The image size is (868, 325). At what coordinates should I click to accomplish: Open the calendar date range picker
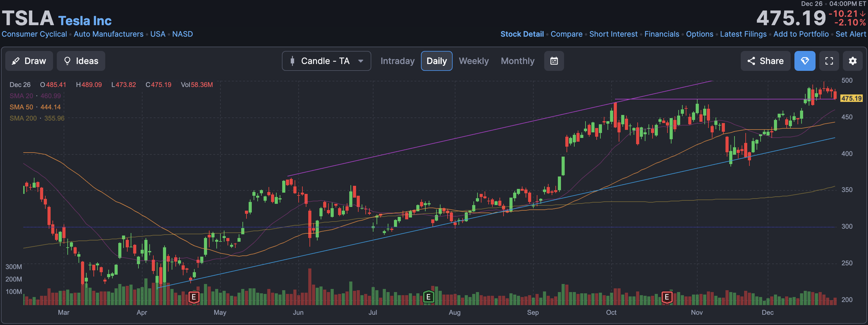pos(554,61)
